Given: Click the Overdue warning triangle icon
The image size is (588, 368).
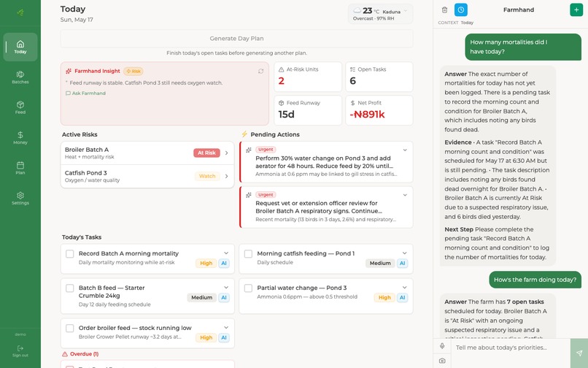Looking at the screenshot, I should pos(65,354).
